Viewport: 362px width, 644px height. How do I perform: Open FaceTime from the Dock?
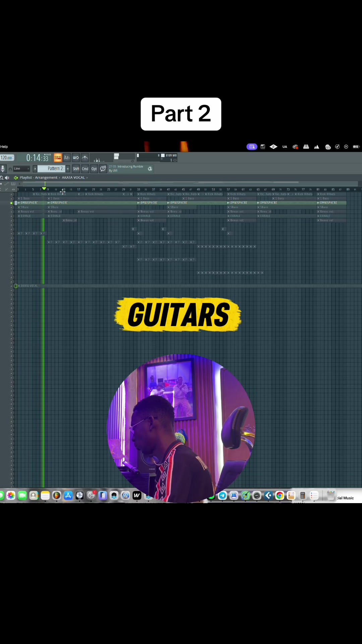pyautogui.click(x=22, y=495)
